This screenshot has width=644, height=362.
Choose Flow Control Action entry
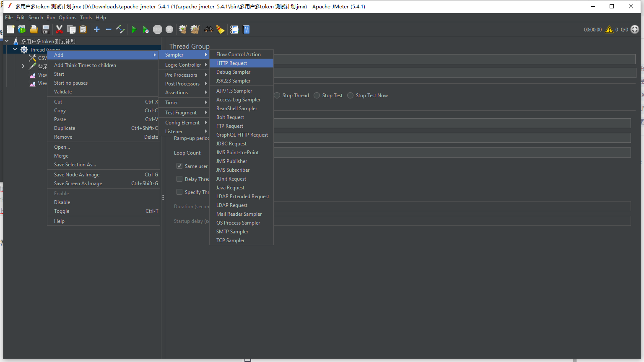tap(241, 54)
